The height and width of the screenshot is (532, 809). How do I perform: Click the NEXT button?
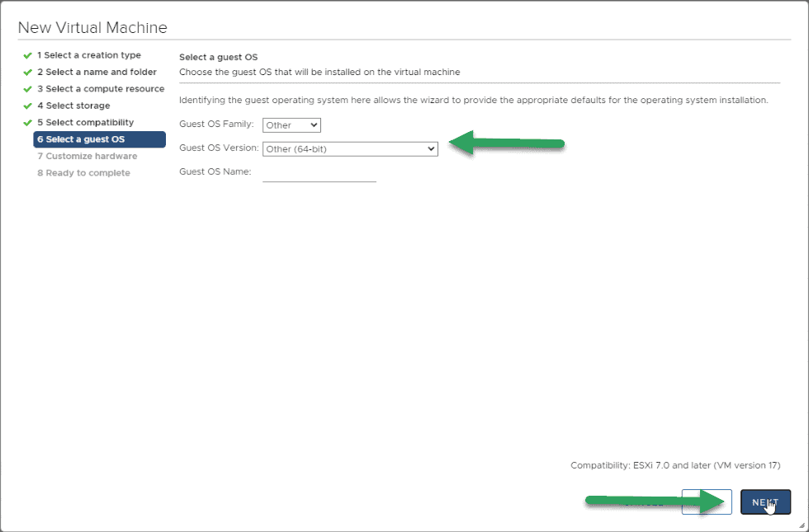[x=766, y=502]
